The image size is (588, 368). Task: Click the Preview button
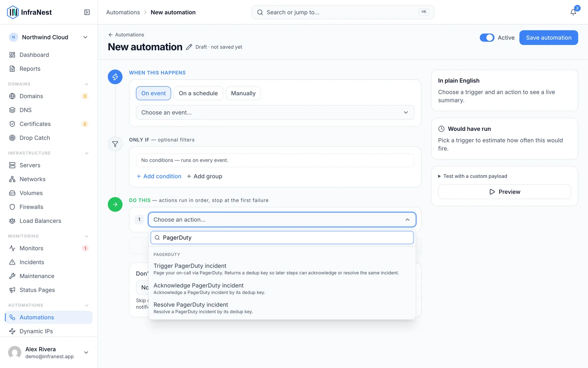tap(504, 192)
